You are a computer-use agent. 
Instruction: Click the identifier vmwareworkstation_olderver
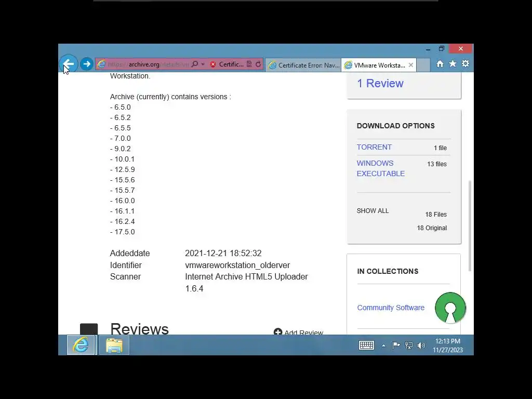click(237, 265)
